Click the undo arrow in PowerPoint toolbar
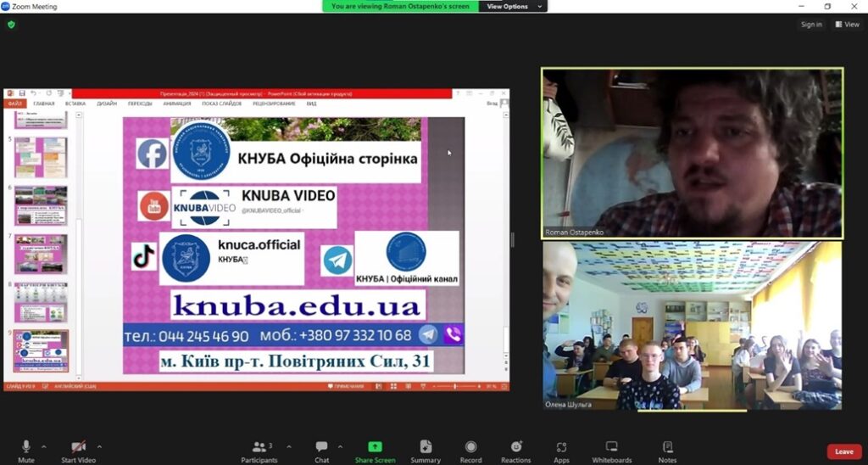868x465 pixels. 33,93
